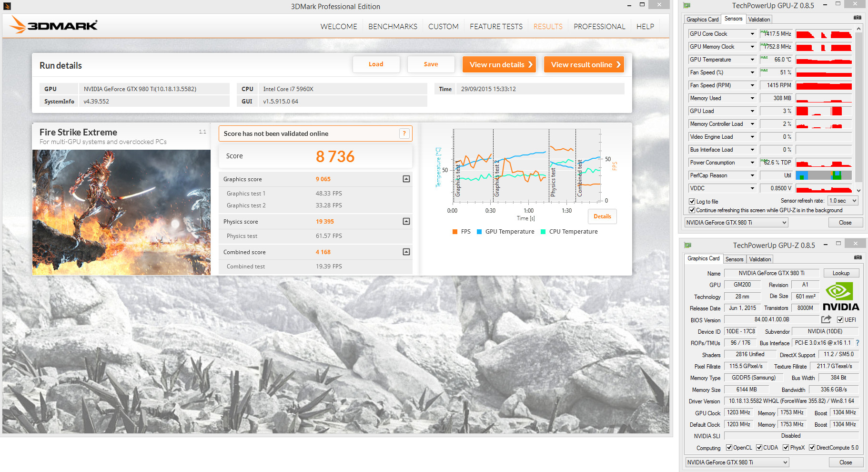Open GPU Memory Clock sensor dropdown
The height and width of the screenshot is (472, 868).
(x=752, y=47)
